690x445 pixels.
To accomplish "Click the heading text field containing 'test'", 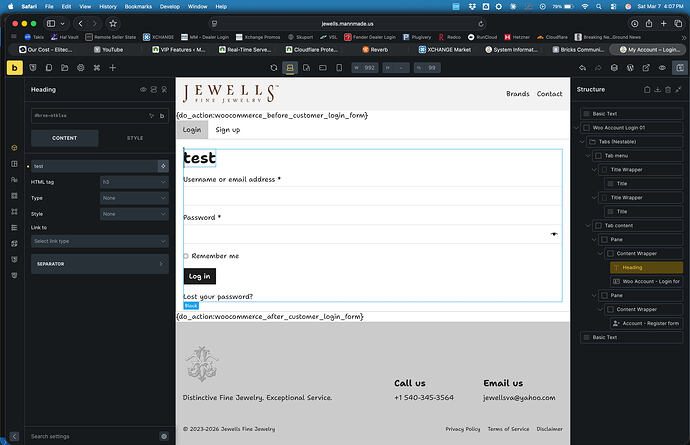I will coord(94,166).
